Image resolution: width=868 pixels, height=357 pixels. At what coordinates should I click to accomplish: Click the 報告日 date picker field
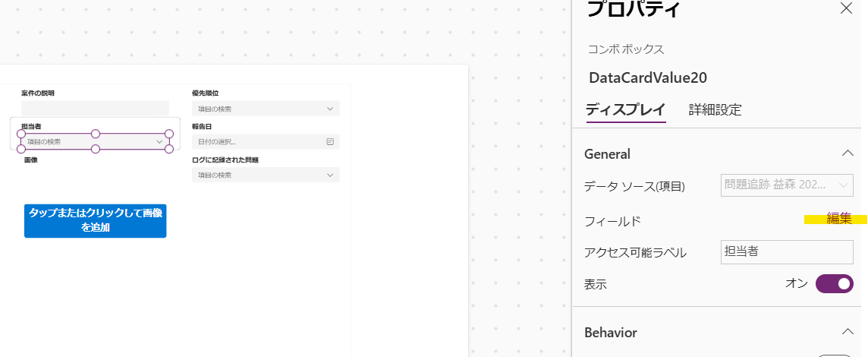pyautogui.click(x=266, y=142)
